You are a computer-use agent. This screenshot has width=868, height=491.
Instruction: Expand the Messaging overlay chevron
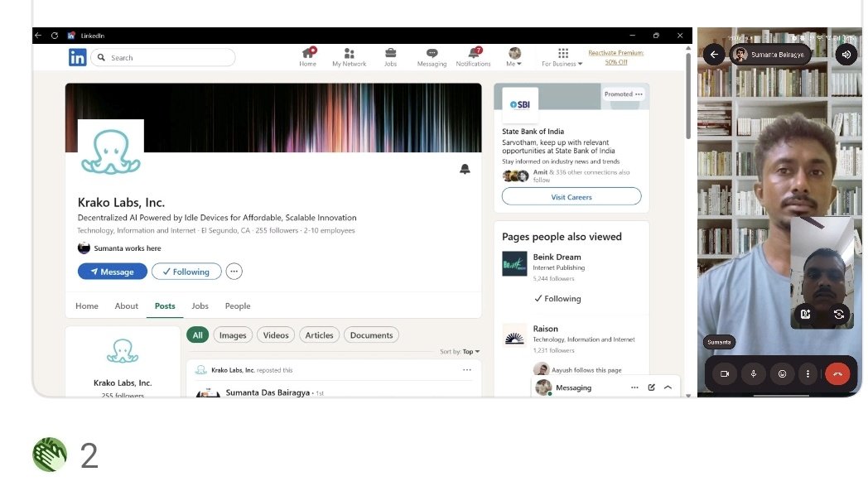coord(668,388)
